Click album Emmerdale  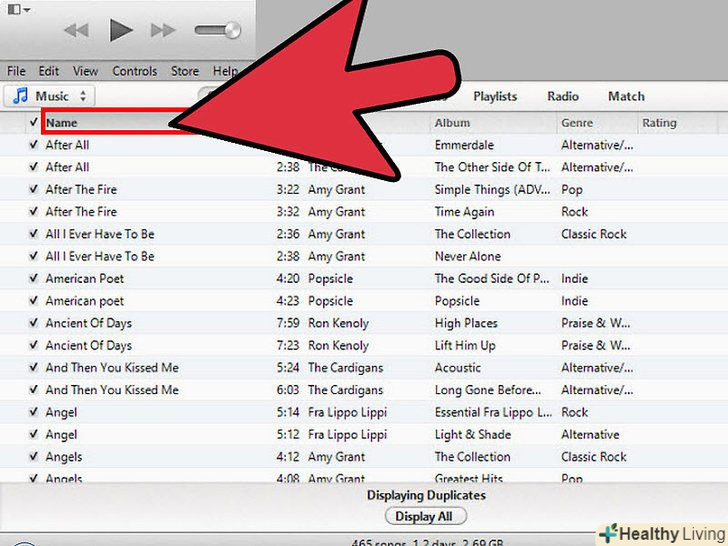click(x=464, y=145)
